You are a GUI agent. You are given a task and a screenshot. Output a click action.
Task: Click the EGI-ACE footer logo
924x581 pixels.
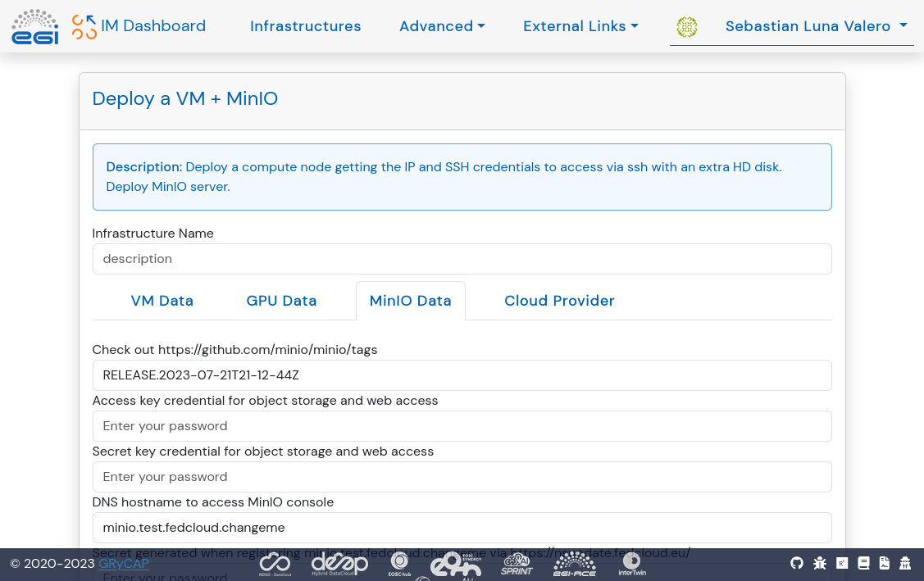click(575, 564)
